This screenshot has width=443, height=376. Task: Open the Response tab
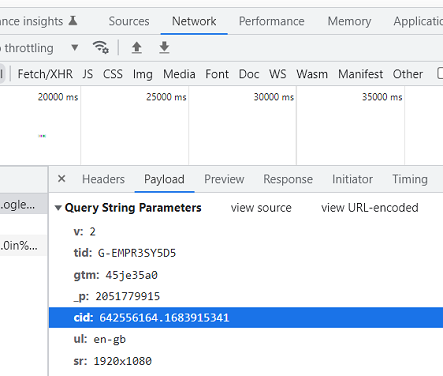[x=288, y=179]
